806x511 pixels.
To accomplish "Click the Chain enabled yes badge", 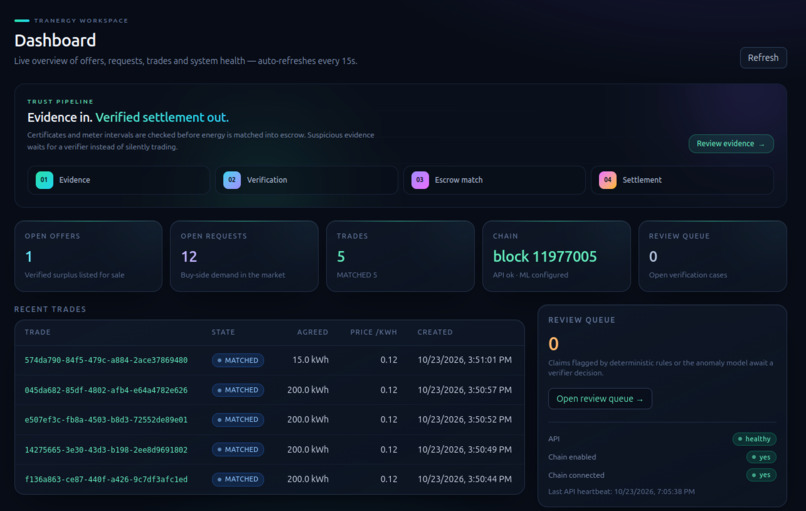I will (x=761, y=457).
